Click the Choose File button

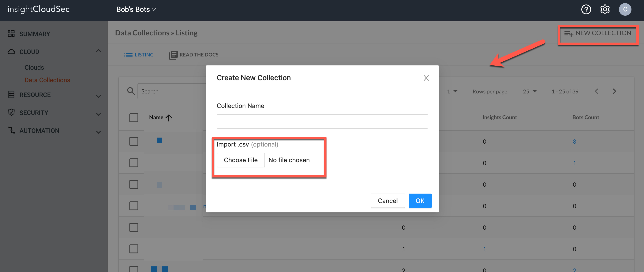click(240, 160)
